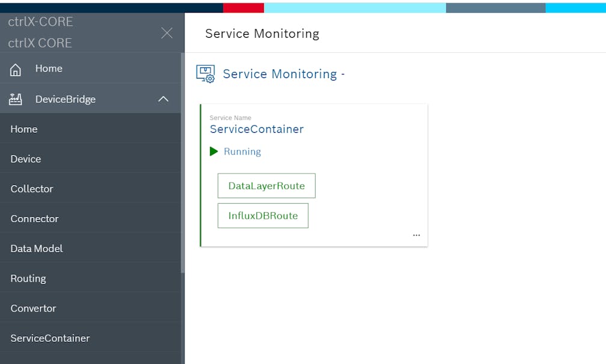Click the green Running play triangle
606x364 pixels.
coord(213,151)
